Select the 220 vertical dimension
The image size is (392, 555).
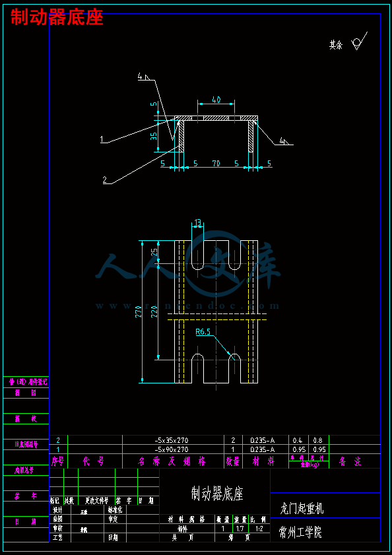(154, 312)
